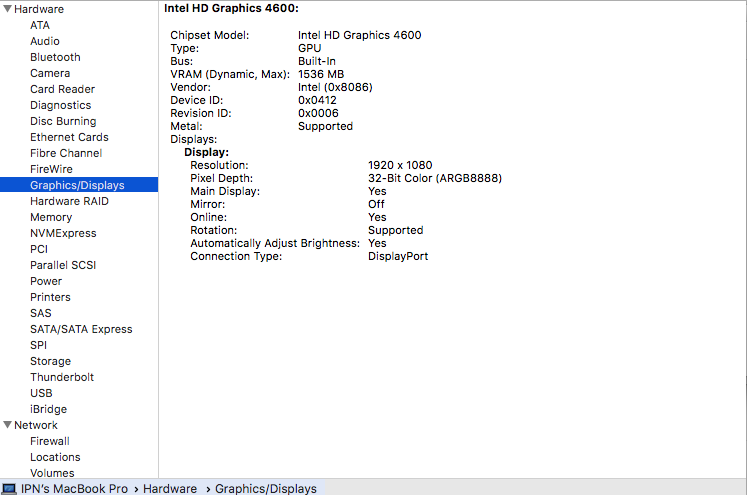Screen dimensions: 747x495
Task: Select SAS in the sidebar
Action: coord(40,313)
